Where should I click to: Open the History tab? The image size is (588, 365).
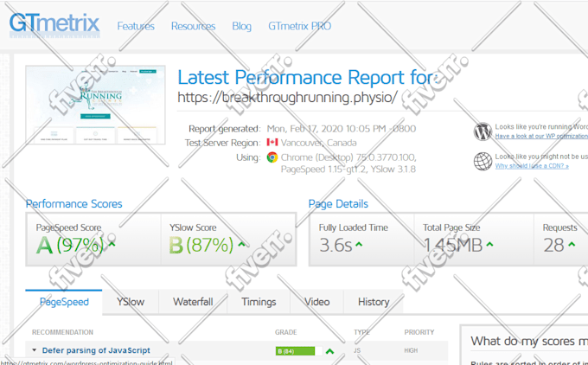pyautogui.click(x=374, y=302)
